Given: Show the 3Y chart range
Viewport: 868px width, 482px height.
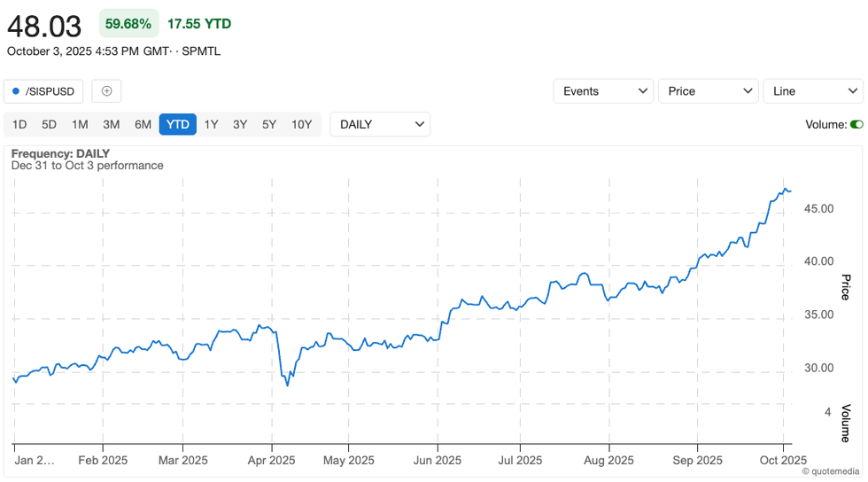Looking at the screenshot, I should (x=240, y=124).
